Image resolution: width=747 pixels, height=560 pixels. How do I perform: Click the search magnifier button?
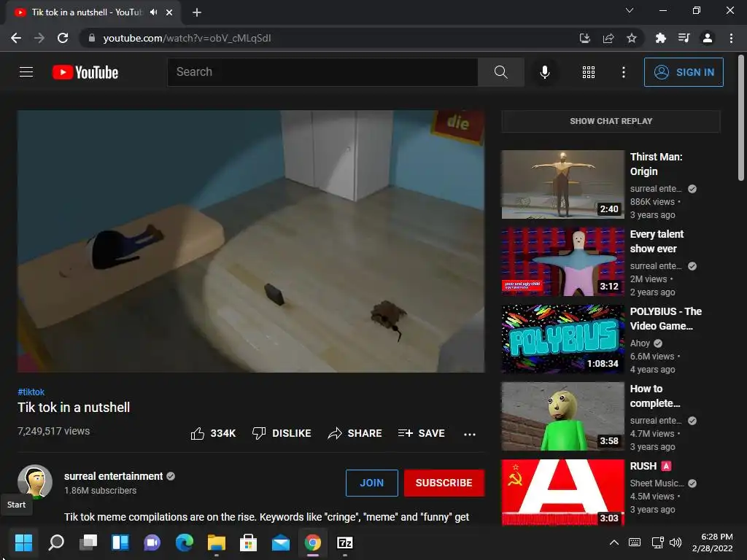tap(500, 72)
